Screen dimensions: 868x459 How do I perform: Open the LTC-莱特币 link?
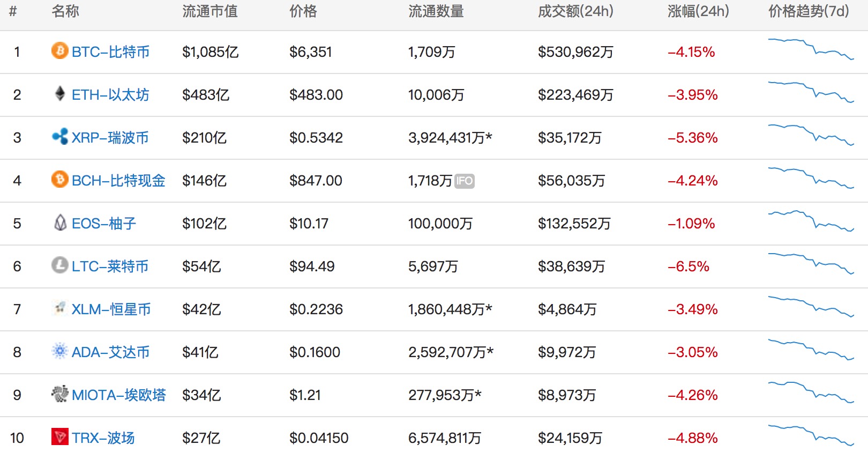pos(110,266)
